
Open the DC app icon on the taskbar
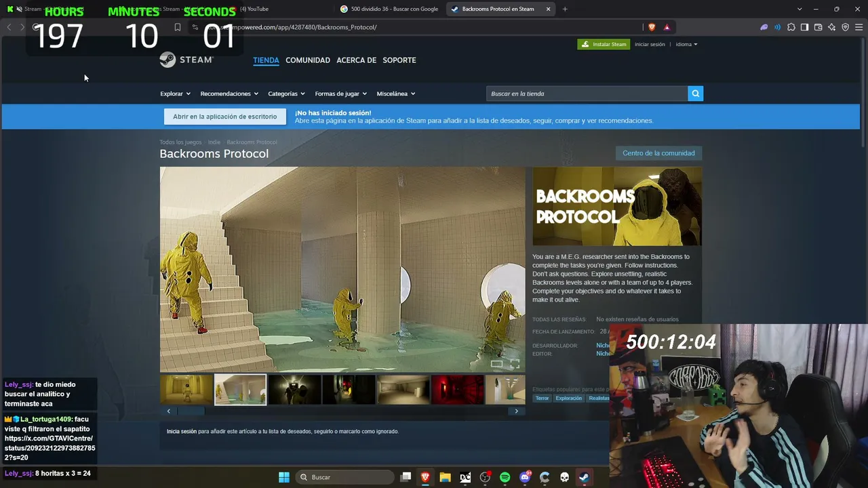pos(465,477)
